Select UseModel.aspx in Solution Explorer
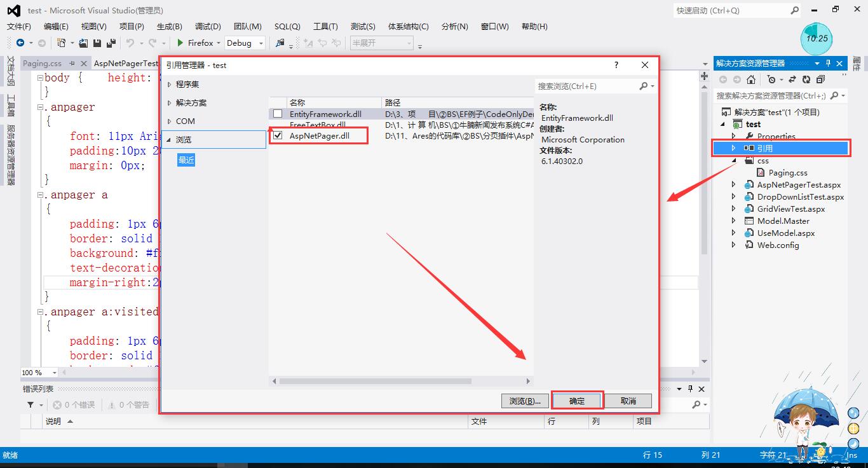Image resolution: width=868 pixels, height=468 pixels. coord(785,233)
